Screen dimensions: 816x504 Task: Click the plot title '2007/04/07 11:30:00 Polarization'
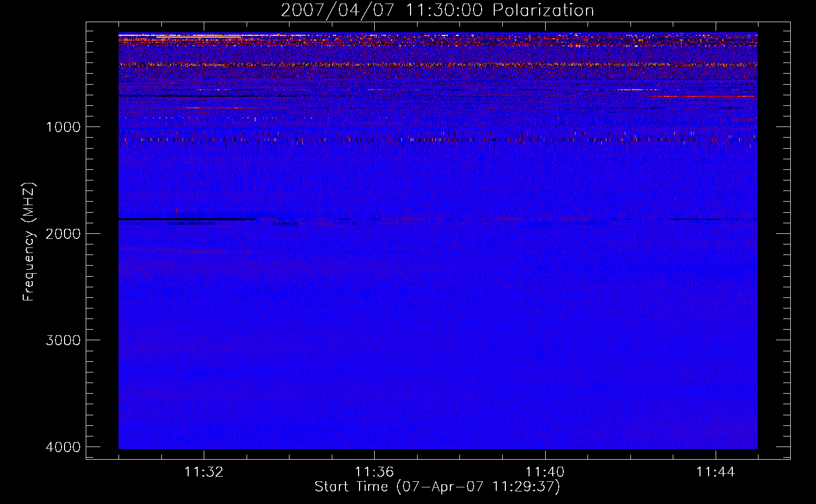[x=437, y=10]
